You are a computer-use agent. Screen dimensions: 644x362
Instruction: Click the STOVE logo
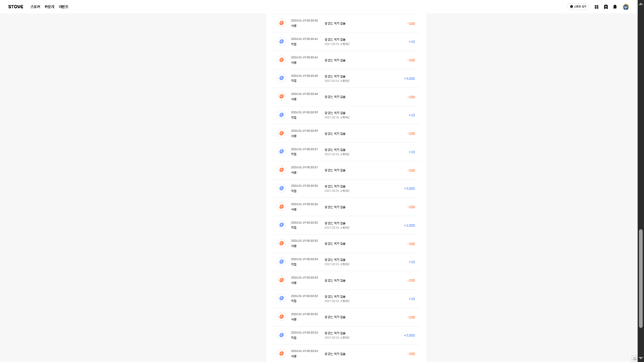click(16, 7)
